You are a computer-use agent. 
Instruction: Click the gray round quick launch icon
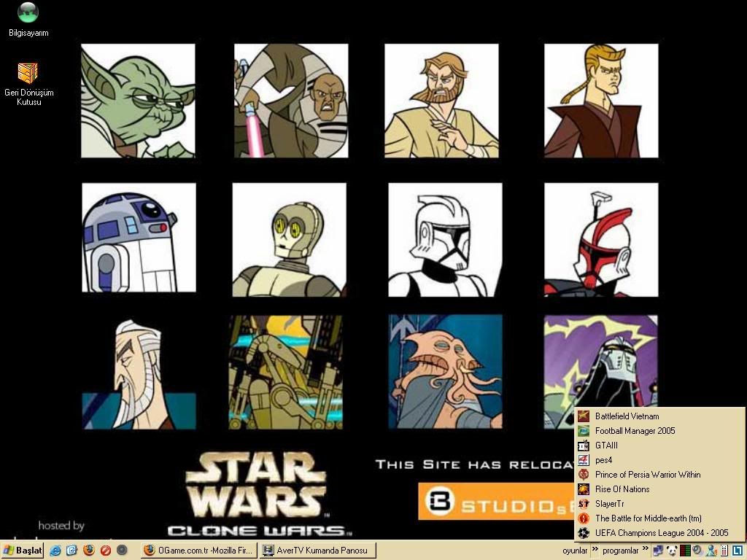click(x=122, y=551)
